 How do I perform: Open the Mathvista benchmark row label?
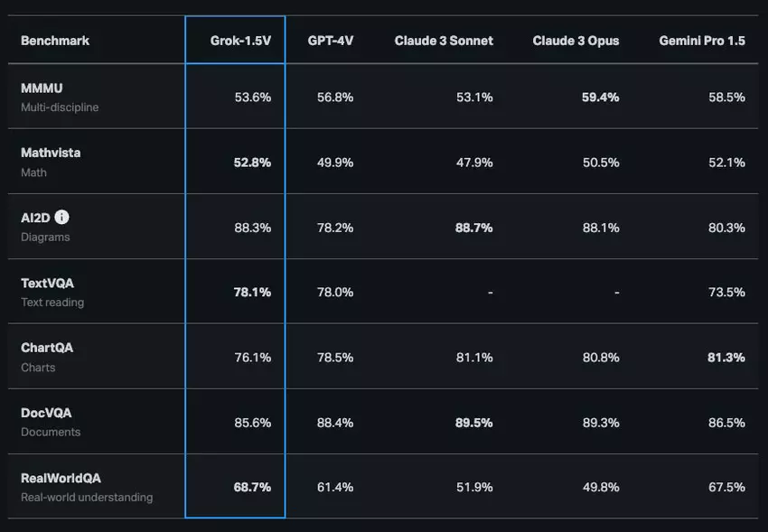(51, 153)
